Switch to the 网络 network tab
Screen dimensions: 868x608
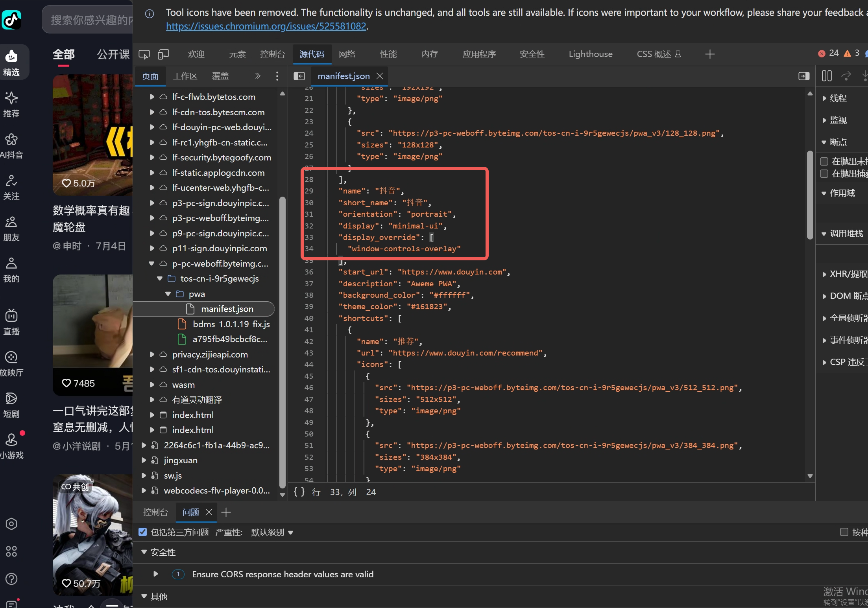(347, 54)
